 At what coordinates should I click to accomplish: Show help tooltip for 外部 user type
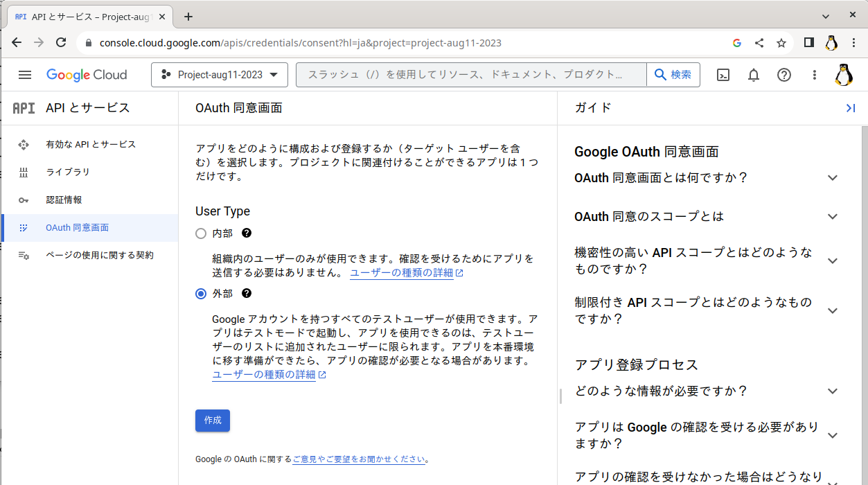(246, 294)
